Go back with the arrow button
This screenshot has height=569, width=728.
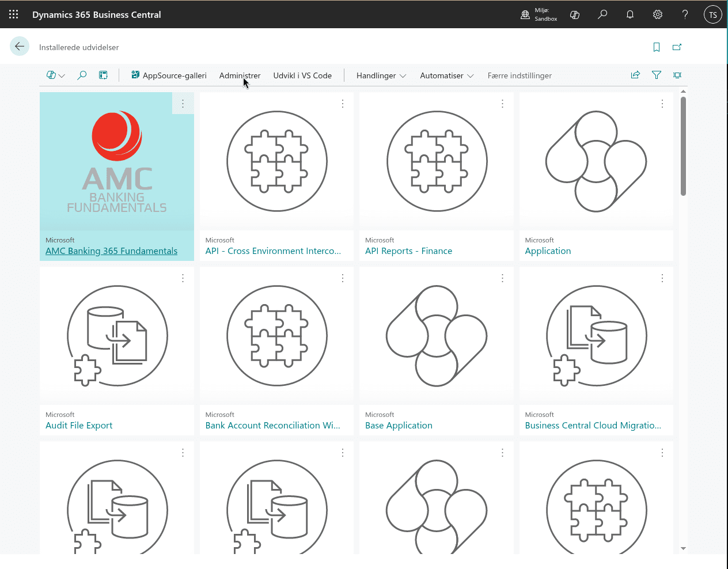20,47
